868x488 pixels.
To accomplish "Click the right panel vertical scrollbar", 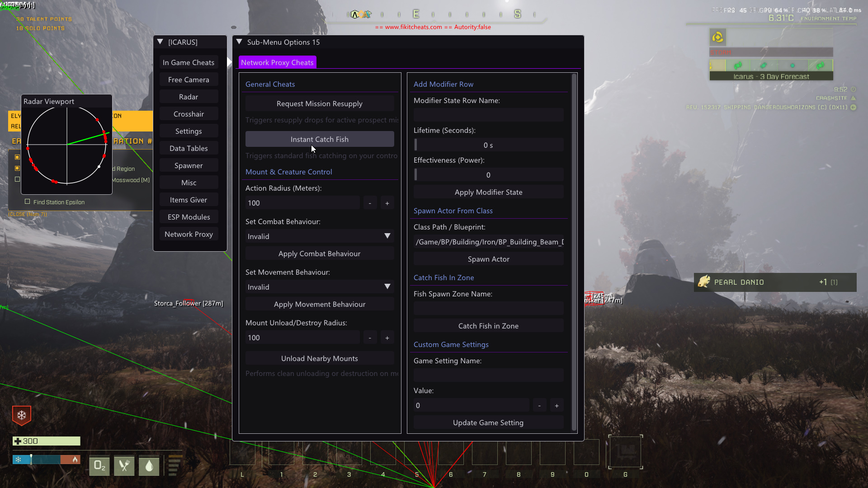I will 574,252.
